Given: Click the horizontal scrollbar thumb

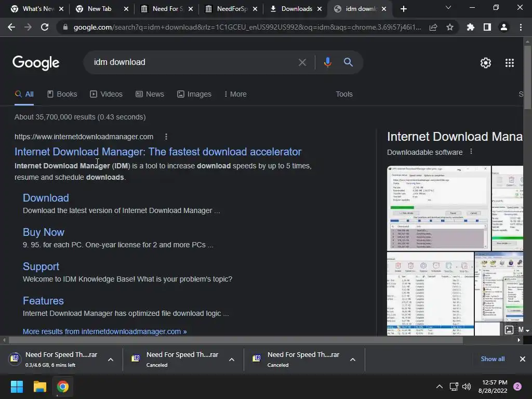Looking at the screenshot, I should (x=236, y=340).
